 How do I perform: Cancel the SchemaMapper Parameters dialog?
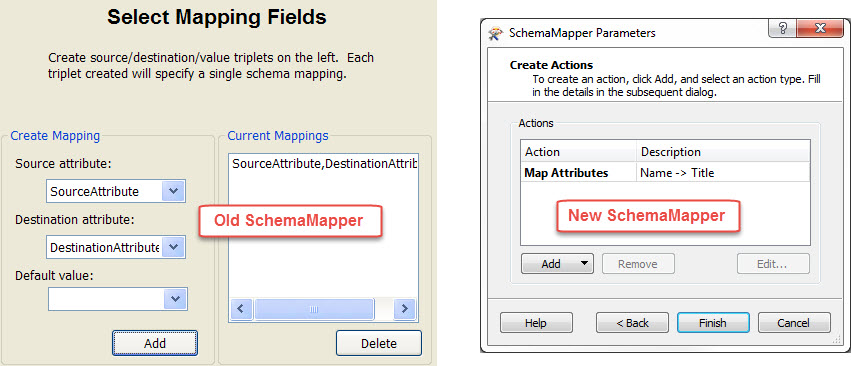[793, 323]
